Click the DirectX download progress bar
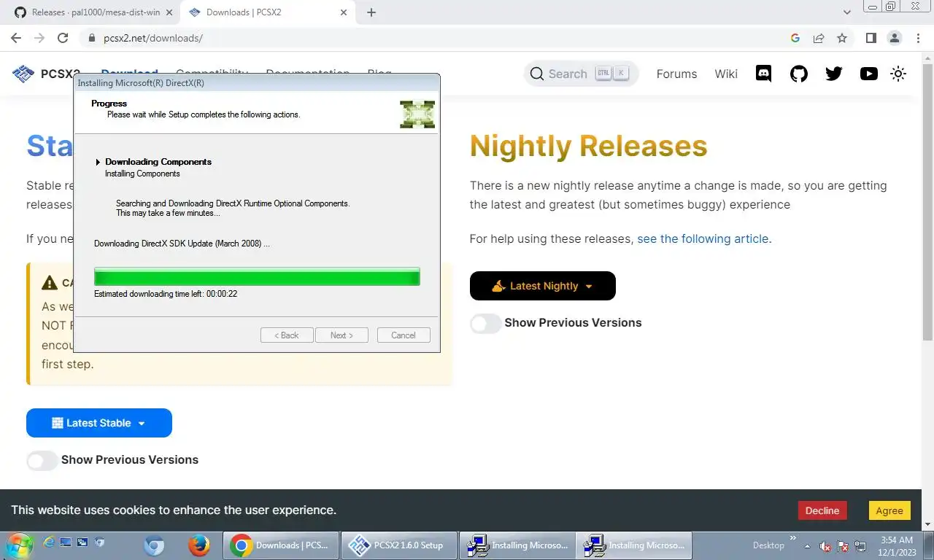 pos(257,276)
